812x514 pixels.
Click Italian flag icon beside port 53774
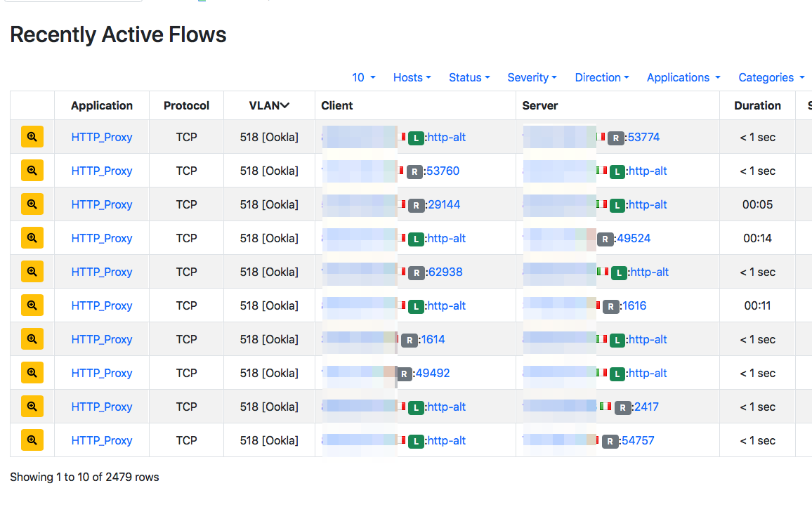pos(601,137)
